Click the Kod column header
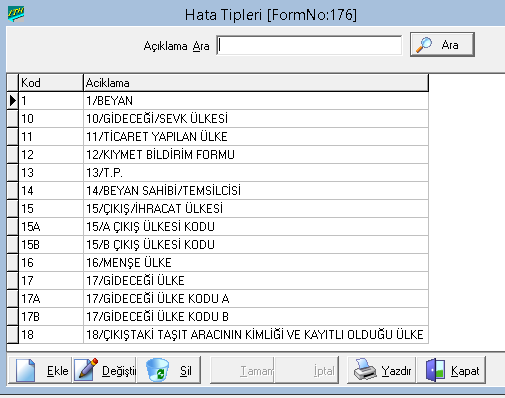Viewport: 505px width, 398px height. [x=51, y=83]
